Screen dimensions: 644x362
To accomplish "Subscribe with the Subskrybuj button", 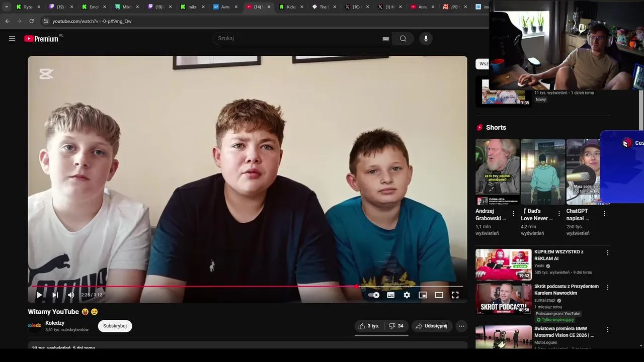I will click(x=115, y=326).
